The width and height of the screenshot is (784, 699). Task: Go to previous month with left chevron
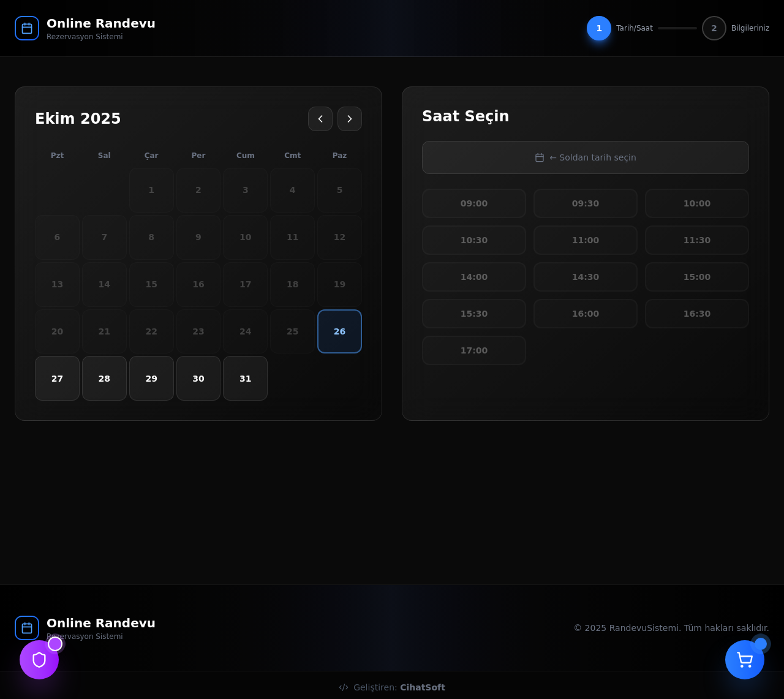tap(320, 119)
